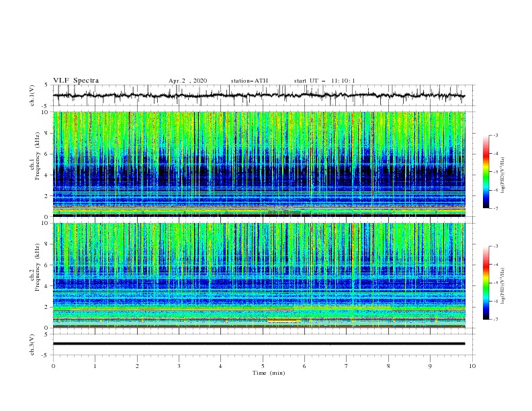Click the "9" tick on the time axis
The height and width of the screenshot is (411, 532).
point(430,366)
